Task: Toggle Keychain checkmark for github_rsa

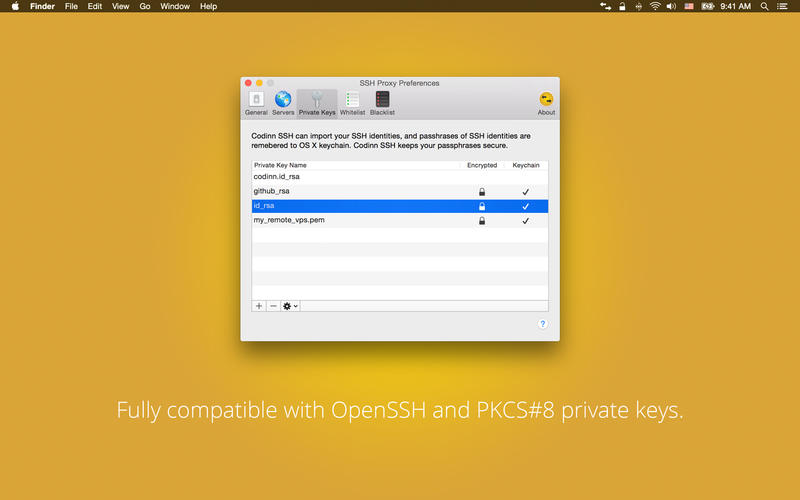Action: click(x=525, y=191)
